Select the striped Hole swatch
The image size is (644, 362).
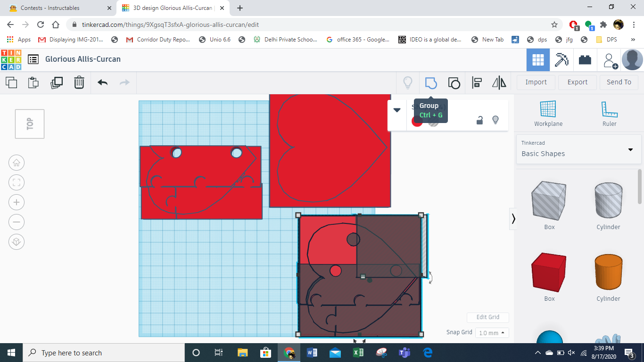click(433, 121)
